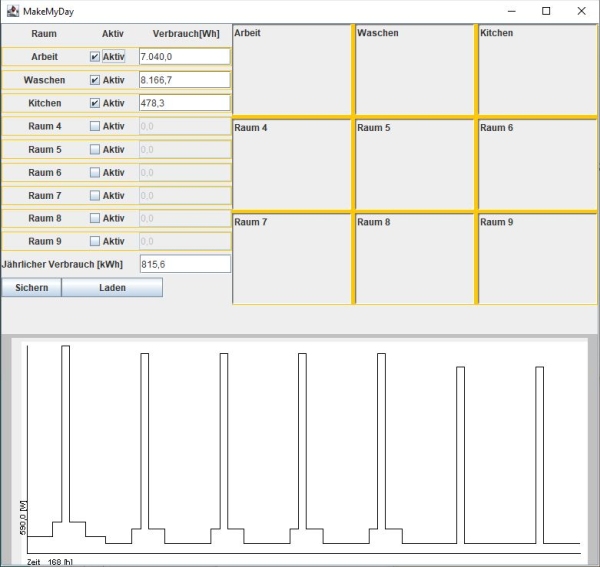Enable the Aktiv checkbox for Raum 6
This screenshot has width=600, height=567.
coord(95,172)
